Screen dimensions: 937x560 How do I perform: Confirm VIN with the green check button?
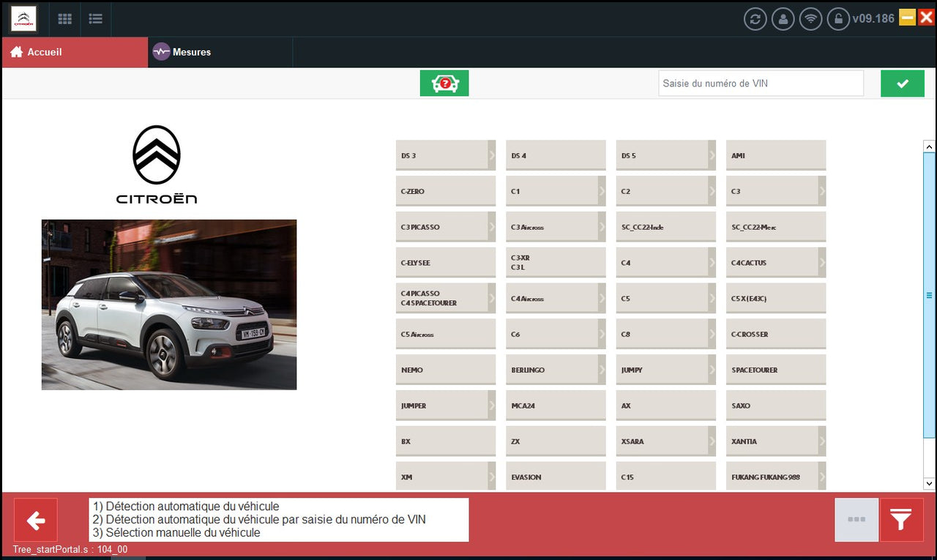pyautogui.click(x=902, y=83)
